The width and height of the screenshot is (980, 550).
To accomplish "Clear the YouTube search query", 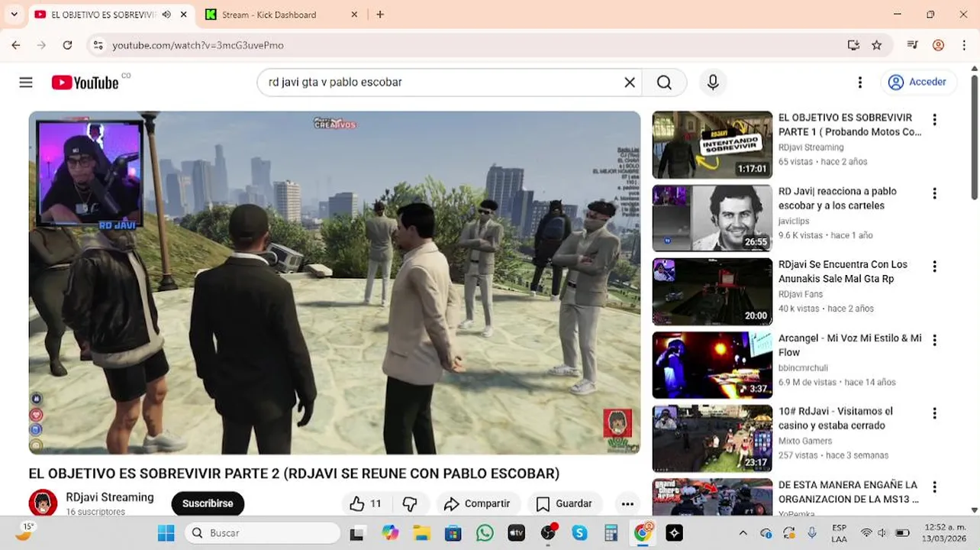I will click(x=630, y=82).
